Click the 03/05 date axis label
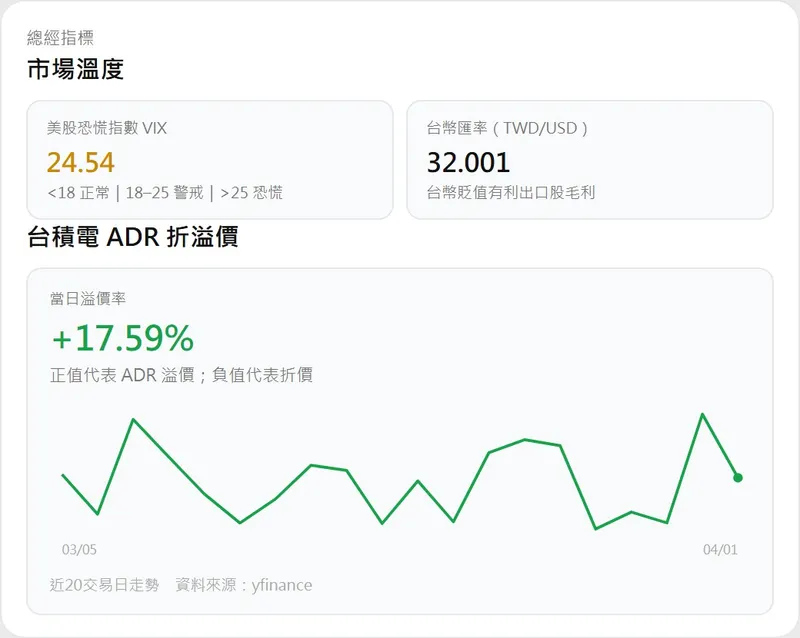800x638 pixels. pos(79,550)
